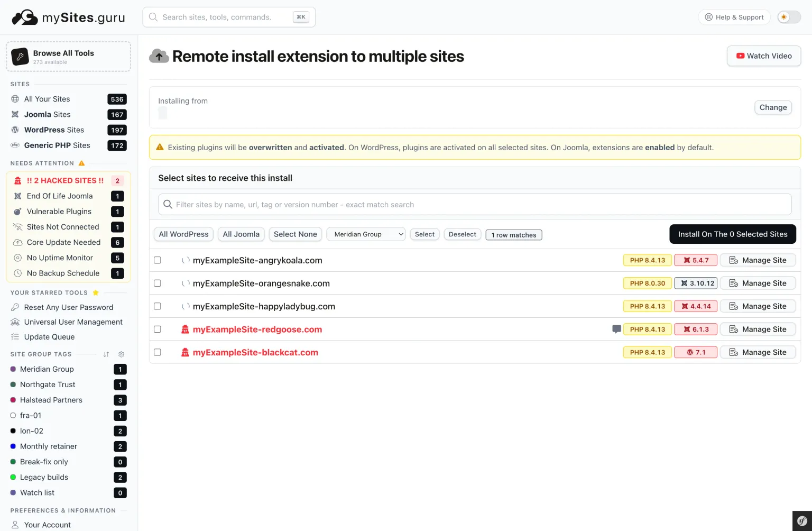The width and height of the screenshot is (812, 531).
Task: Toggle the light/dark mode switch
Action: point(789,17)
